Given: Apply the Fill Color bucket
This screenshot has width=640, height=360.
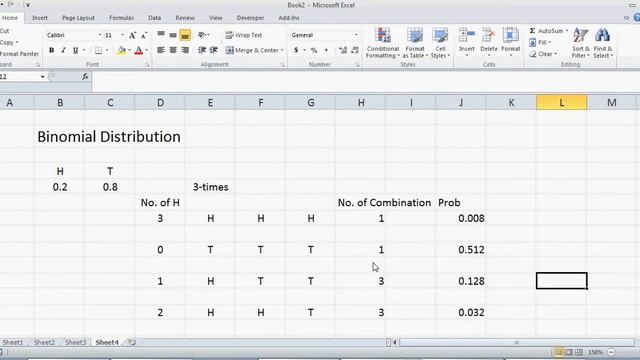Looking at the screenshot, I should click(x=121, y=50).
